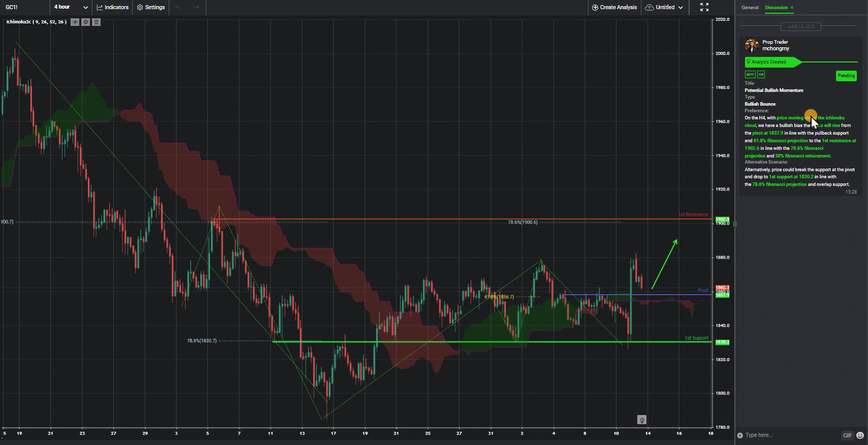
Task: Click the lightbulb idea marker on chart
Action: 642,420
